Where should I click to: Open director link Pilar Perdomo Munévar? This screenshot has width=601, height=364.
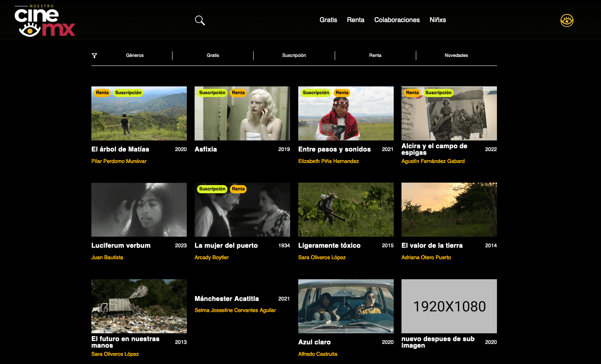119,161
